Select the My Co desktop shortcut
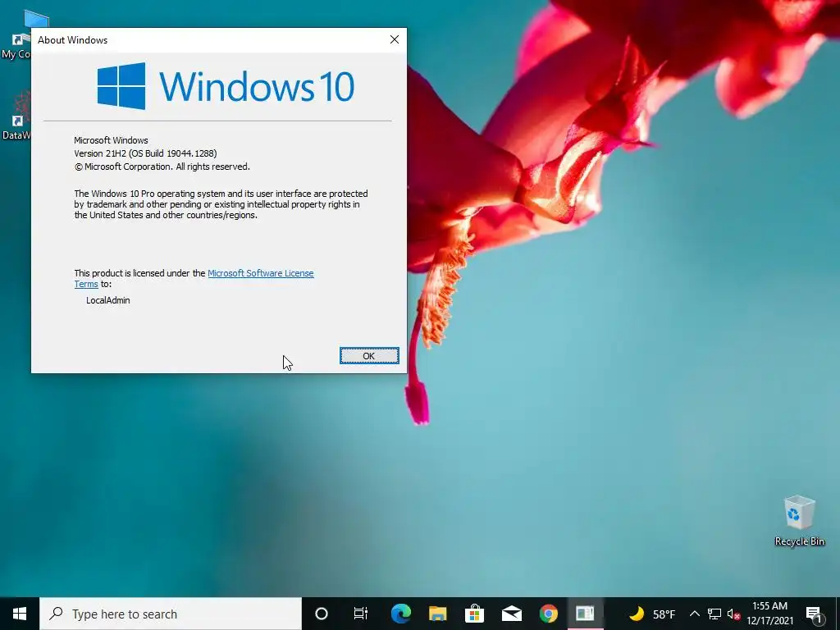 [16, 34]
